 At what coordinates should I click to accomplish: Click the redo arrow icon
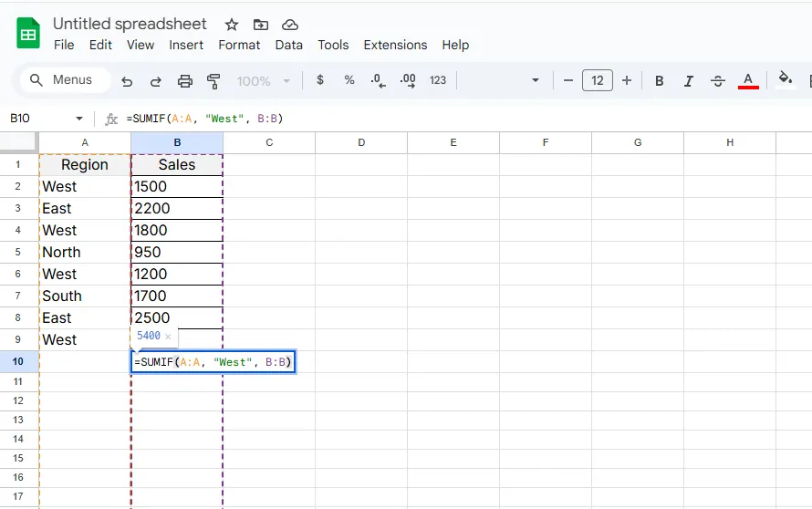(156, 80)
